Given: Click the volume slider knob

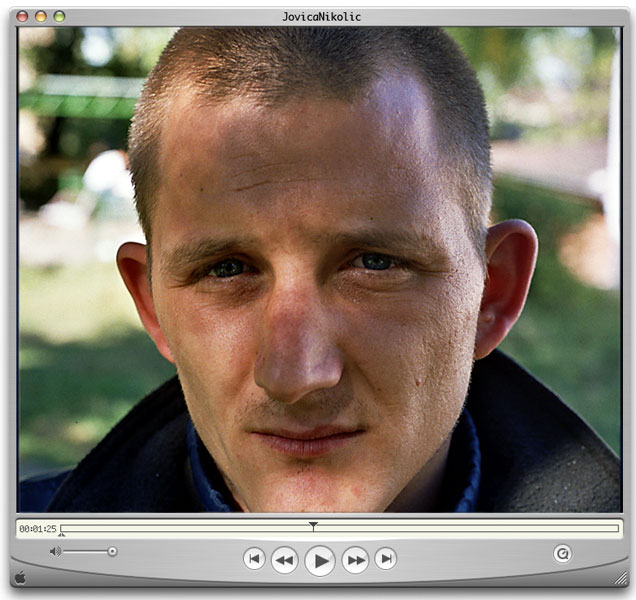Looking at the screenshot, I should point(112,551).
